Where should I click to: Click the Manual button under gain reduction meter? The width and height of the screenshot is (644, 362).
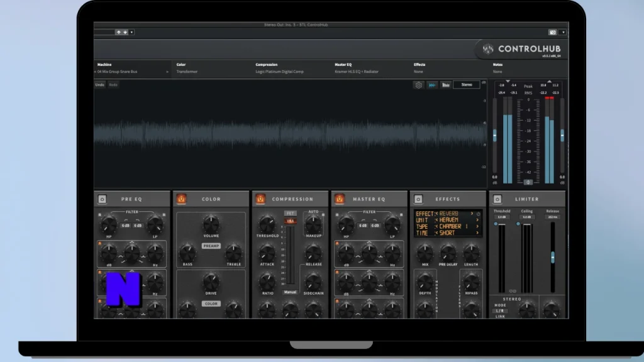point(291,292)
